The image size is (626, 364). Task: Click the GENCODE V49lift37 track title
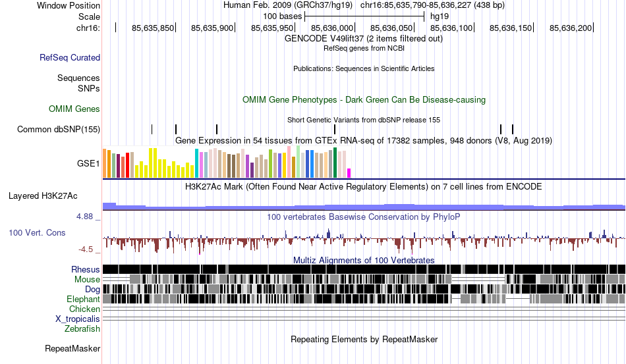coord(364,39)
